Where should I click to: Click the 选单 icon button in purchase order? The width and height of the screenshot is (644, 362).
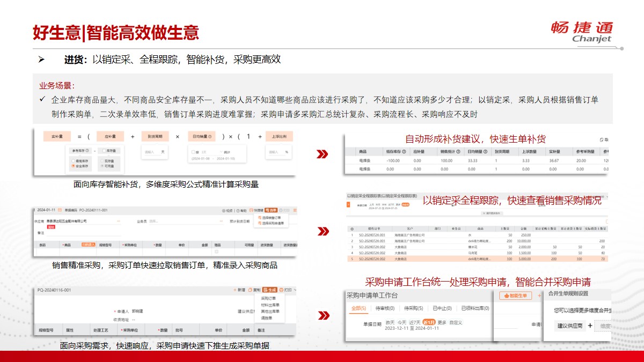[x=272, y=210]
